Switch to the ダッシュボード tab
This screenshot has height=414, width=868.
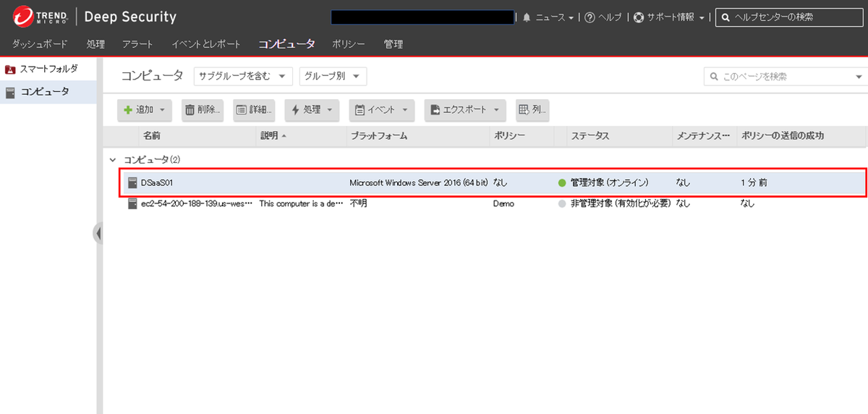(40, 44)
